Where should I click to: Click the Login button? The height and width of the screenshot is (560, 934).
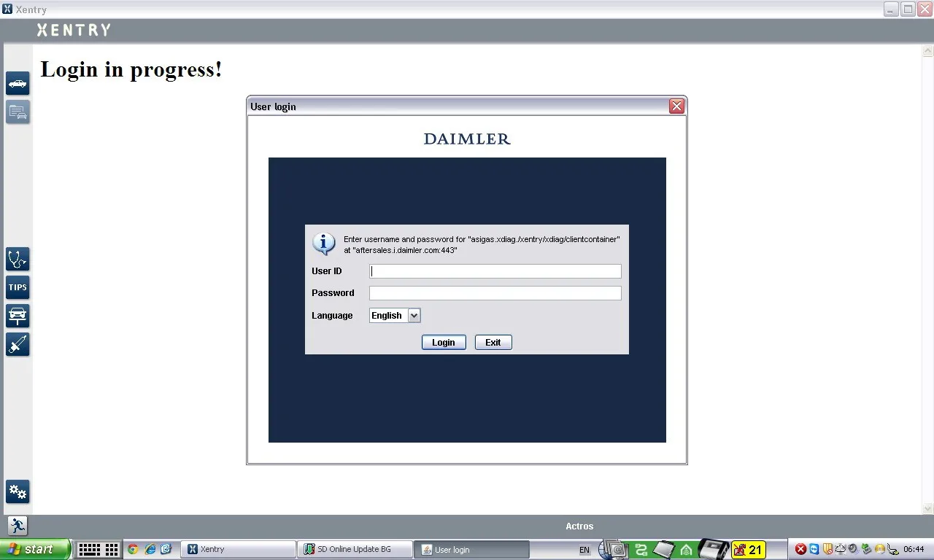click(x=444, y=342)
